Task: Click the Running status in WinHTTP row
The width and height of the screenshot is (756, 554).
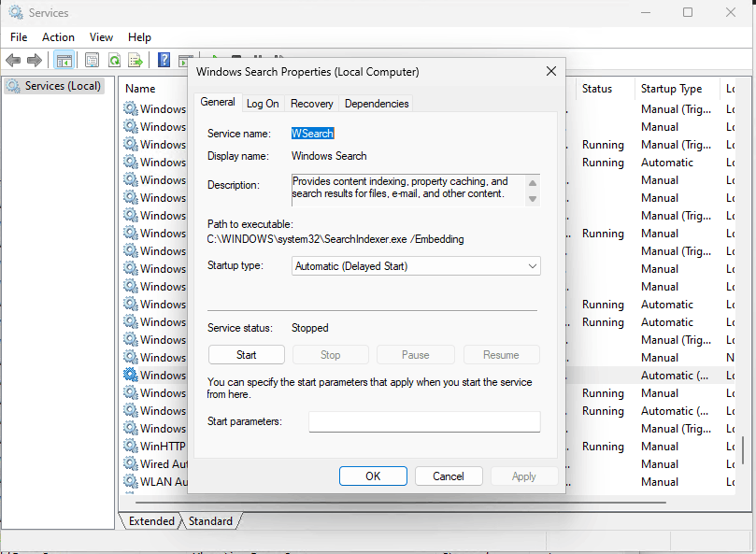Action: coord(603,447)
